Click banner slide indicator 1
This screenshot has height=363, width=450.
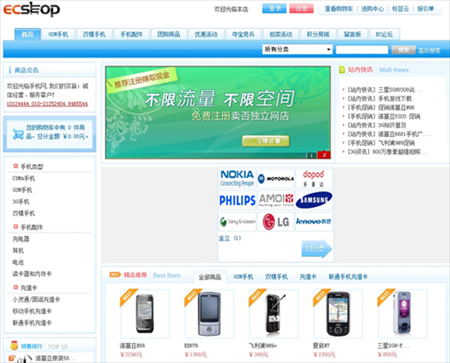click(311, 155)
